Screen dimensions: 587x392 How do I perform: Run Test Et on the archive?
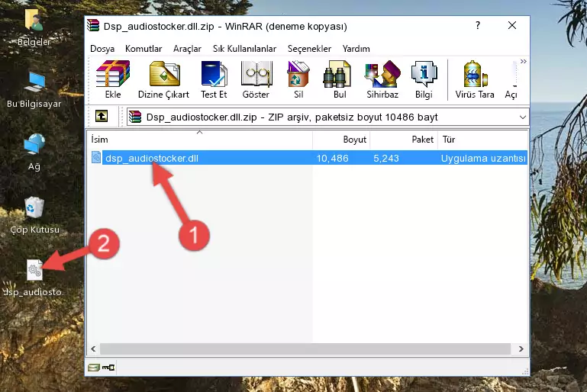click(214, 79)
